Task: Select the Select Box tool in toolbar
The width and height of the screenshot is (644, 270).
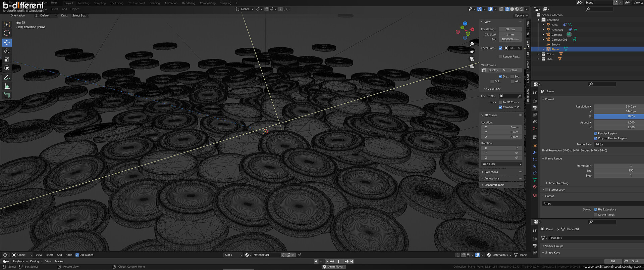Action: (7, 25)
